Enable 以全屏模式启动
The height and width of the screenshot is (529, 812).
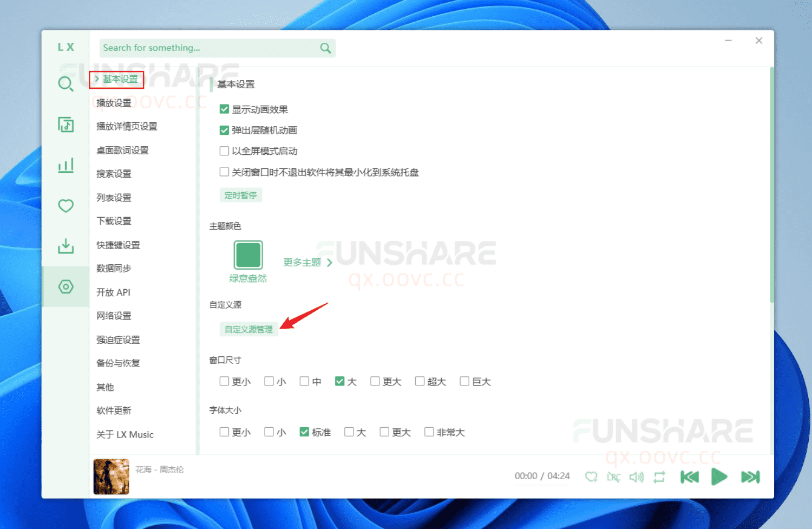click(x=224, y=151)
